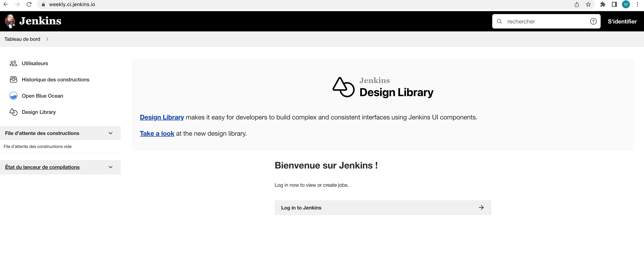Open the browser profile avatar
This screenshot has height=258, width=644.
(x=626, y=4)
